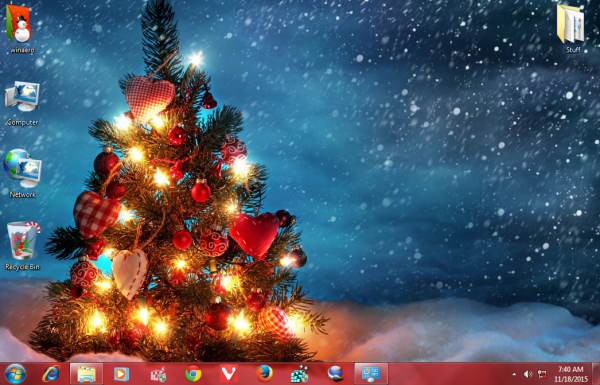Click the globe with magnifier taskbar icon
Screen dimensions: 600x385
pos(335,374)
